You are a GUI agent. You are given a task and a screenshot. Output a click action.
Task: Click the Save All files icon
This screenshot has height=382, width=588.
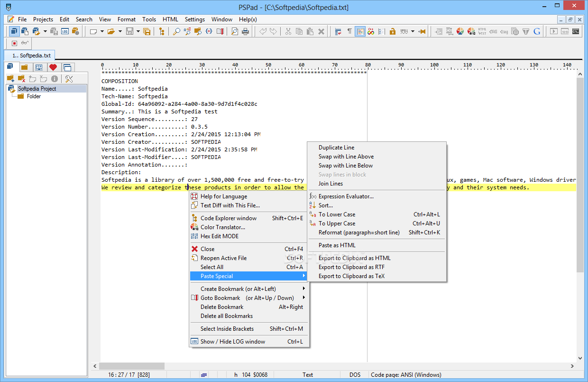point(147,31)
